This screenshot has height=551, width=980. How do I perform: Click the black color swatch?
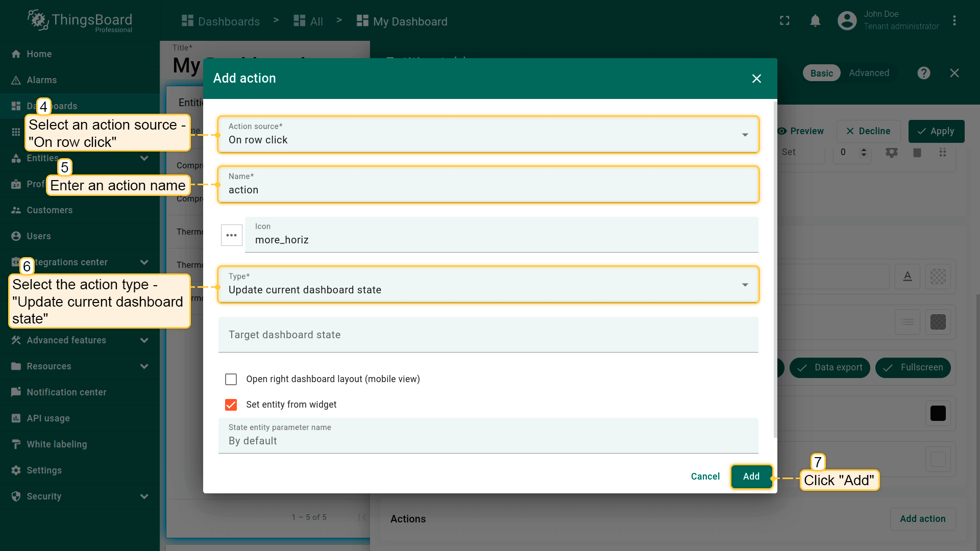(x=938, y=413)
